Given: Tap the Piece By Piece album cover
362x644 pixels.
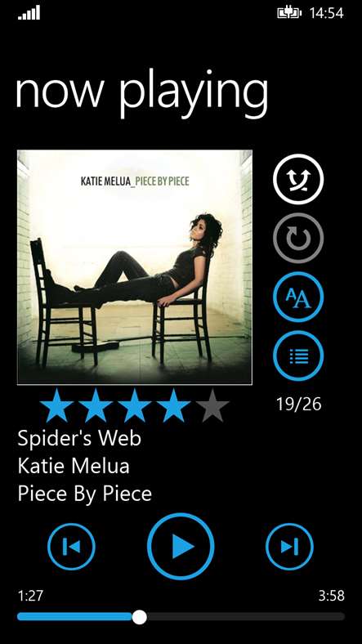Looking at the screenshot, I should pos(135,267).
